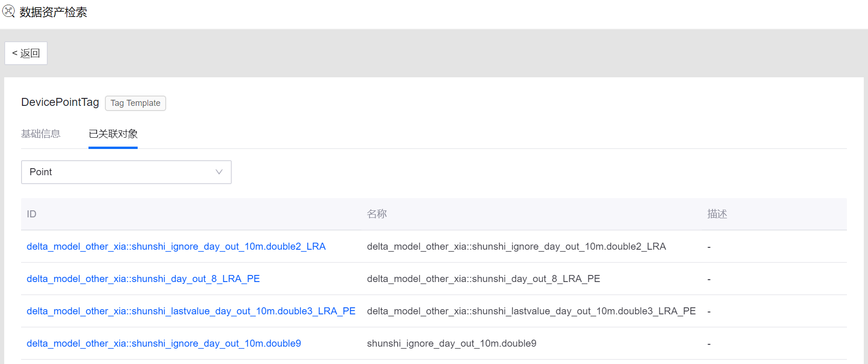This screenshot has width=868, height=364.
Task: Click the 名称 column header
Action: click(x=376, y=214)
